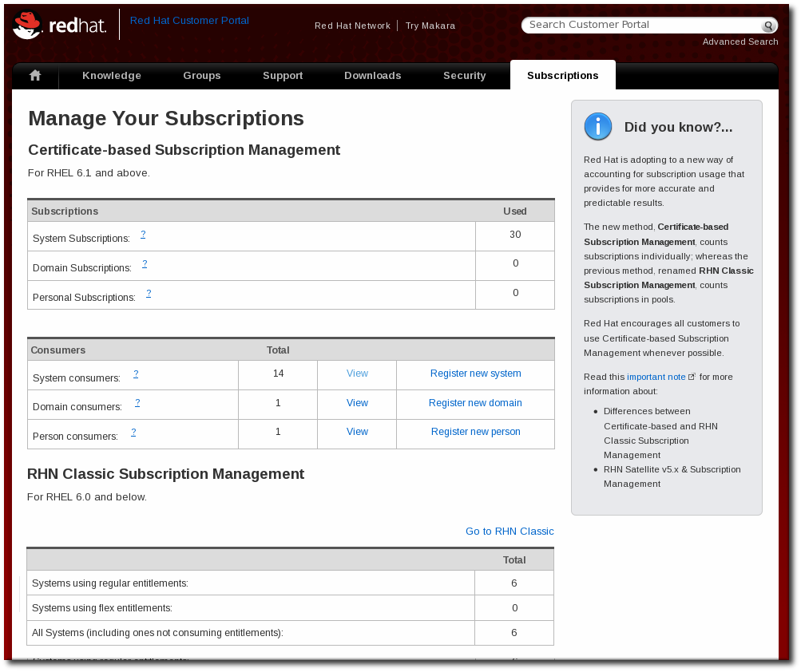Image resolution: width=801 pixels, height=672 pixels.
Task: Click the 'Consumers' table header
Action: pos(57,350)
